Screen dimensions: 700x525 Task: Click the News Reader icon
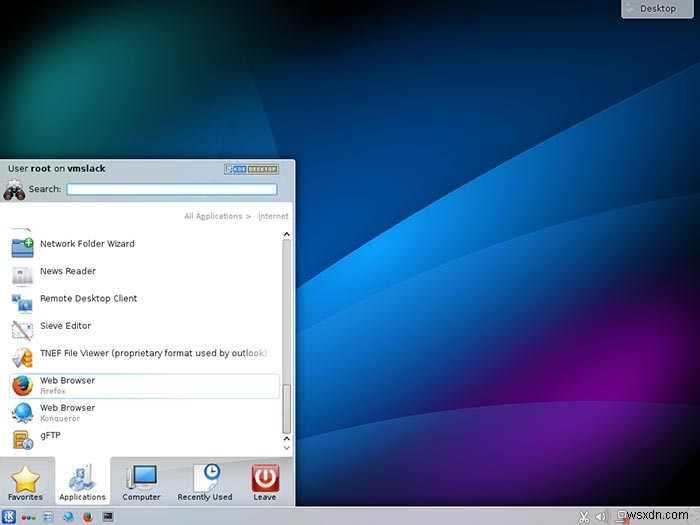pos(22,275)
